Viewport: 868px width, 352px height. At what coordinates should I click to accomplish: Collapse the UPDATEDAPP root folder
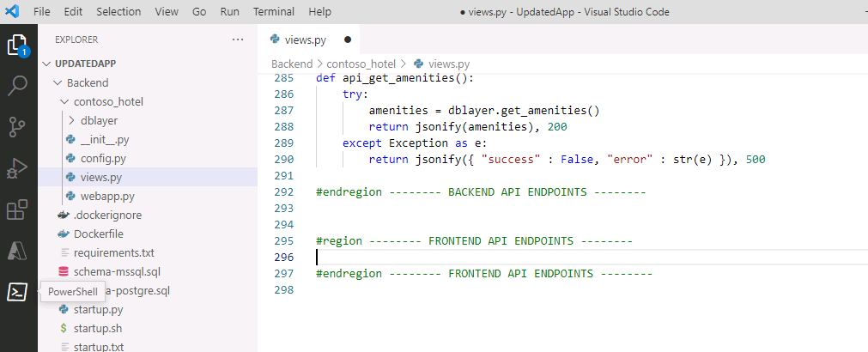85,64
